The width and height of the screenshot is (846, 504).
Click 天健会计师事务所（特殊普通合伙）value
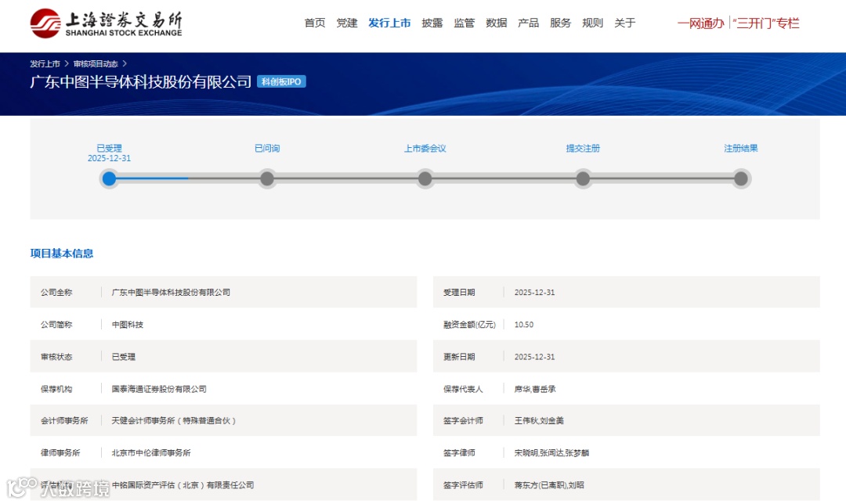[174, 420]
